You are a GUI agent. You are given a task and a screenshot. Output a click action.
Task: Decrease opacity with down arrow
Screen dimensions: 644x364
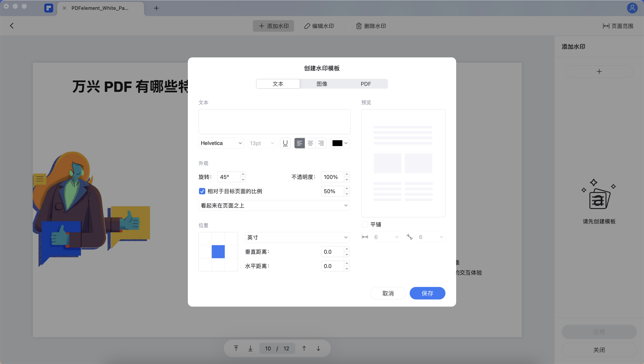coord(347,180)
